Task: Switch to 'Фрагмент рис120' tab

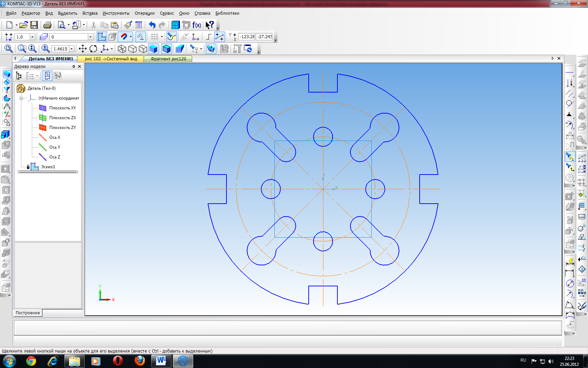Action: [x=168, y=59]
